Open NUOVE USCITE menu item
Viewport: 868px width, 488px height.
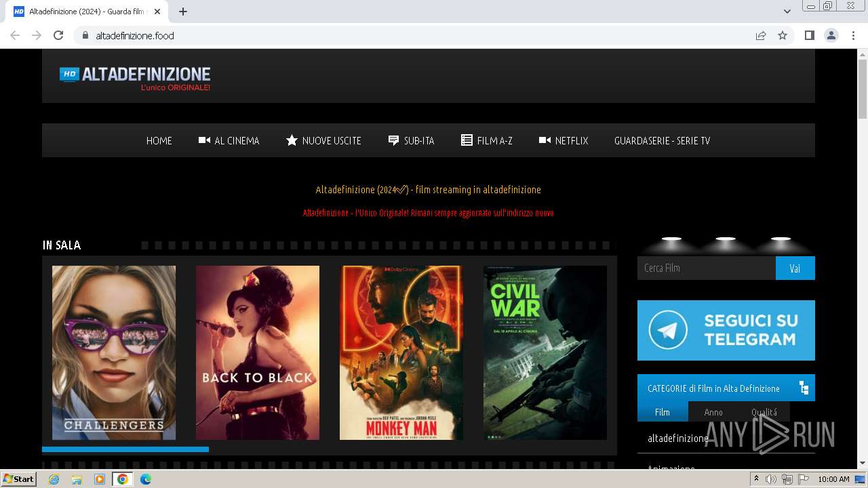[323, 140]
